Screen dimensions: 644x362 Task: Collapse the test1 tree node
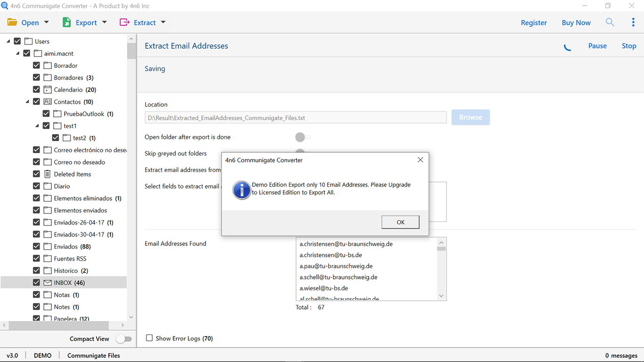[37, 126]
